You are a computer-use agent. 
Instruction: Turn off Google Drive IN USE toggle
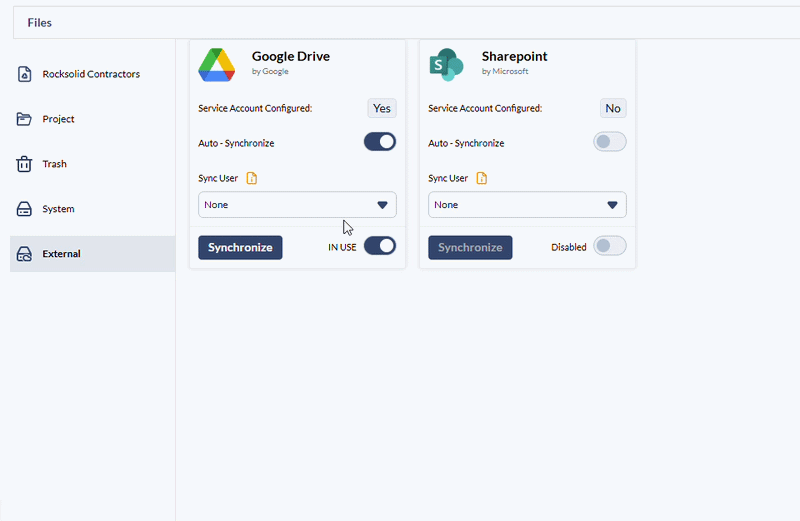[x=380, y=246]
